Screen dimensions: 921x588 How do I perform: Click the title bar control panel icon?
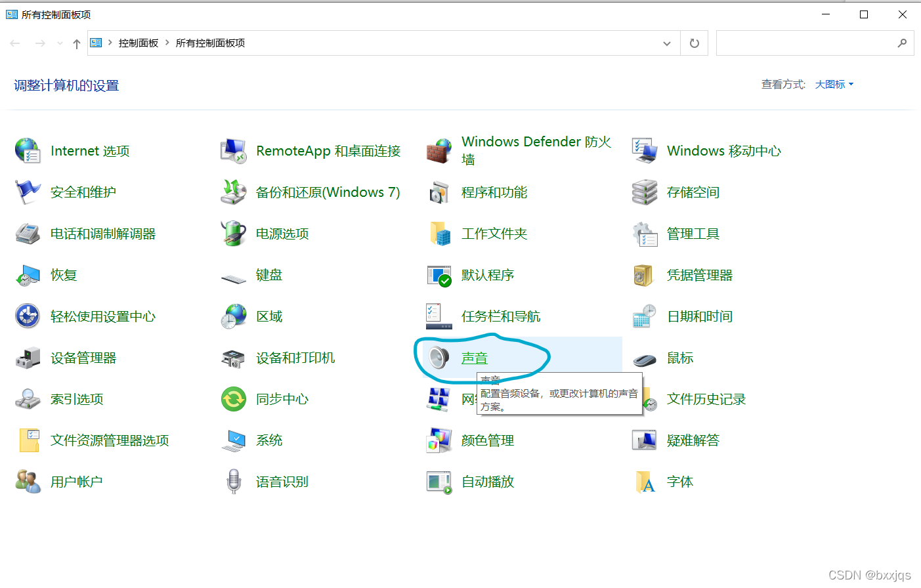click(12, 14)
